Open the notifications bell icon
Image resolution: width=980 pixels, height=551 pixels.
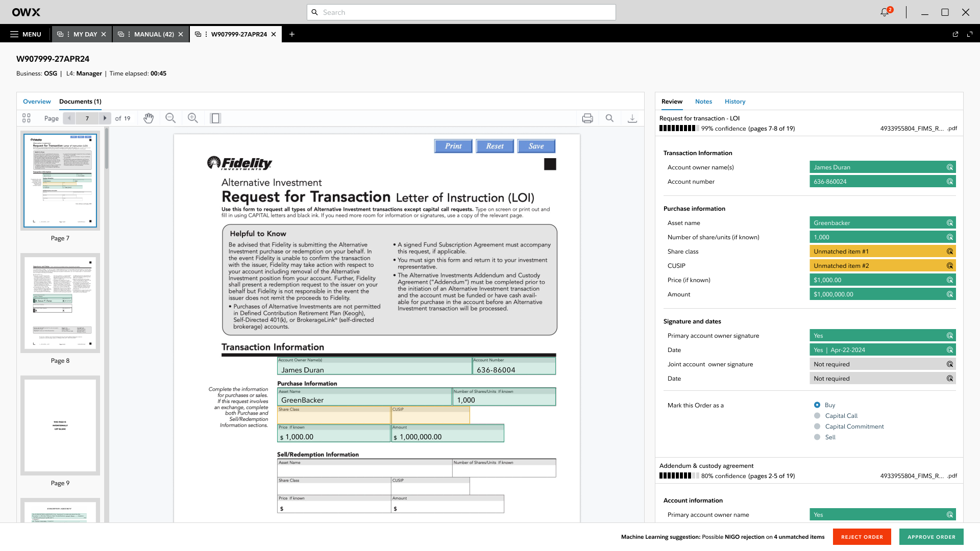pos(885,12)
